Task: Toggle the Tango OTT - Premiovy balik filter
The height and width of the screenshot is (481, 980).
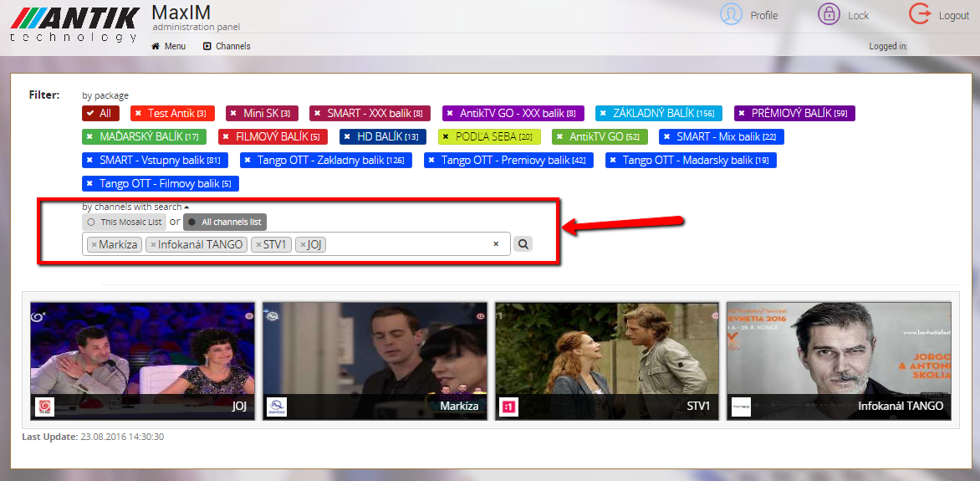Action: [508, 160]
